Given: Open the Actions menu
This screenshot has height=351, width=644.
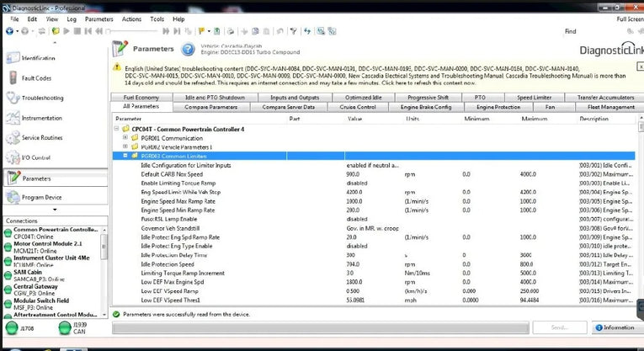Looking at the screenshot, I should [131, 18].
